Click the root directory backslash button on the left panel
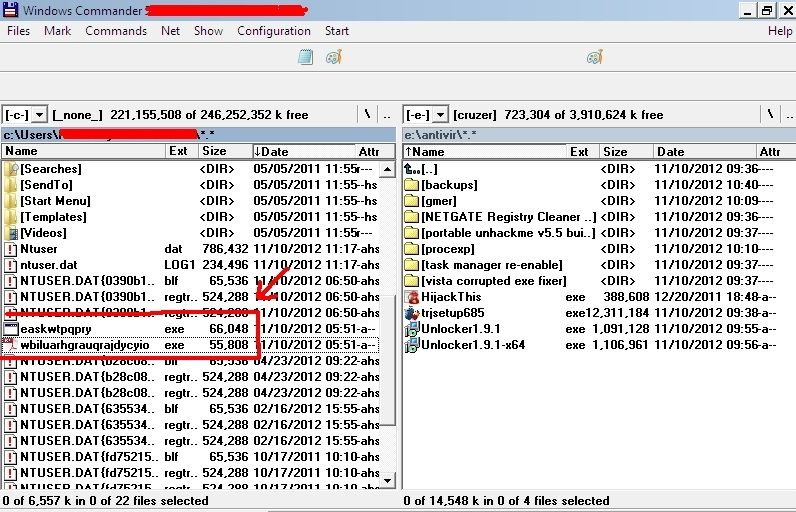Image resolution: width=796 pixels, height=512 pixels. [368, 115]
